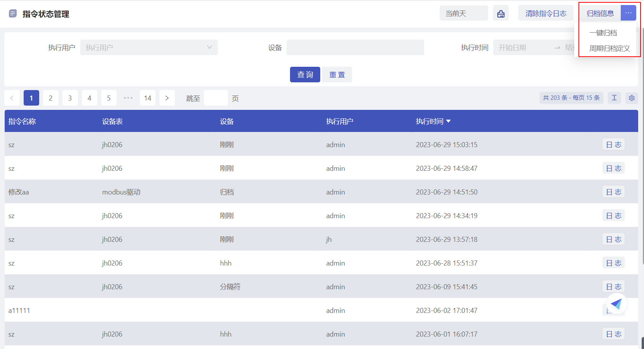Open 日志 for 2023-06-01 row
The width and height of the screenshot is (644, 349).
tap(614, 334)
